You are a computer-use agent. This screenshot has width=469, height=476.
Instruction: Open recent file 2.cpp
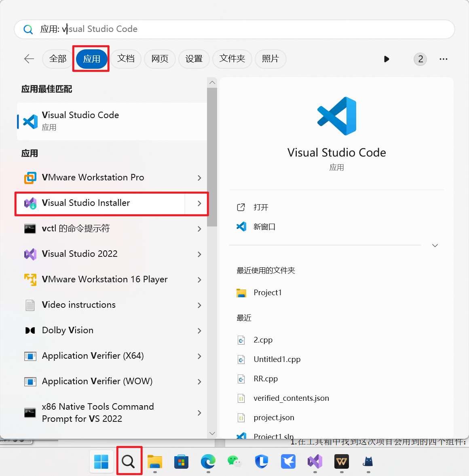(x=263, y=340)
